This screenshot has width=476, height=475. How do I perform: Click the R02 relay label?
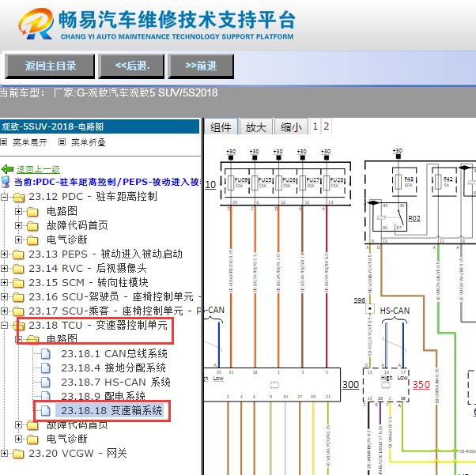point(414,218)
